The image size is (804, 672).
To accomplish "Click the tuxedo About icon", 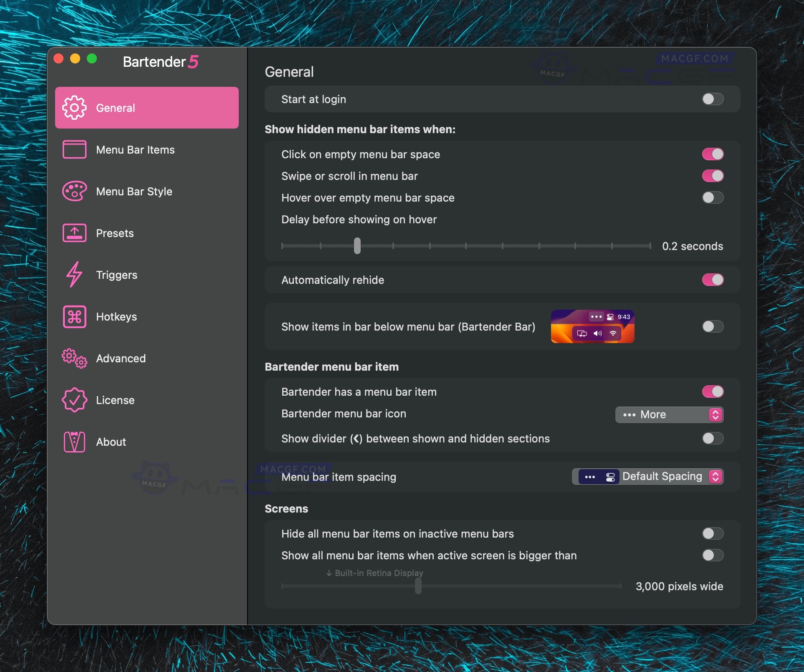I will pyautogui.click(x=74, y=442).
